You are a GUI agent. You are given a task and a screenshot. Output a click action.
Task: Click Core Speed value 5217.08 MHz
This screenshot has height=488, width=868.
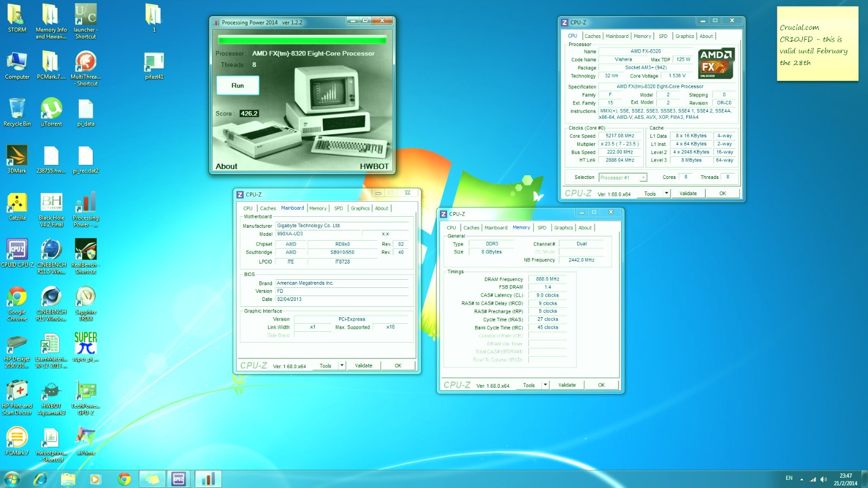pyautogui.click(x=620, y=136)
